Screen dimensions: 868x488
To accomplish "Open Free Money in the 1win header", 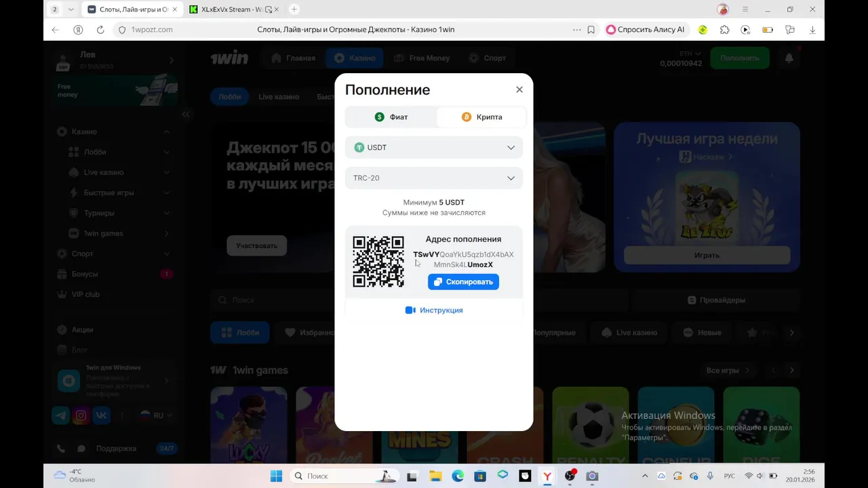I will (x=422, y=58).
